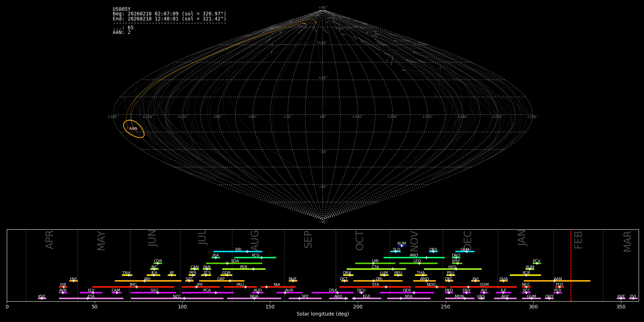Click the EVI shower label

tap(633, 297)
